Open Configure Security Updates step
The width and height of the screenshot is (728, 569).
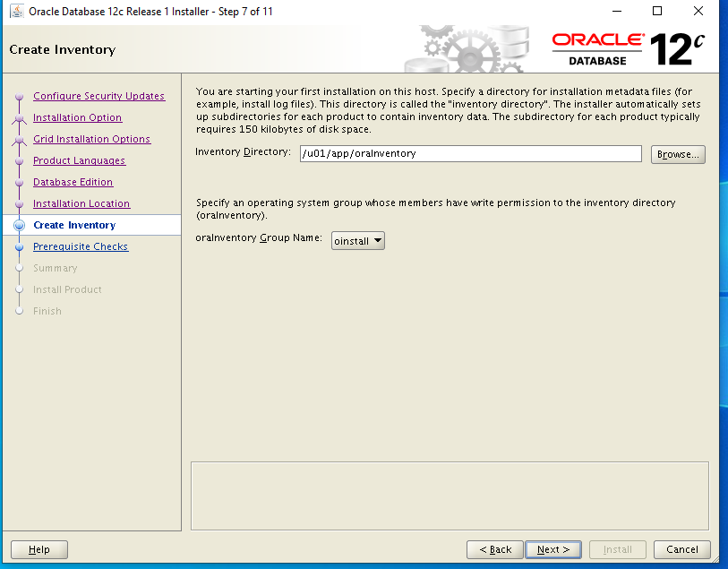98,96
